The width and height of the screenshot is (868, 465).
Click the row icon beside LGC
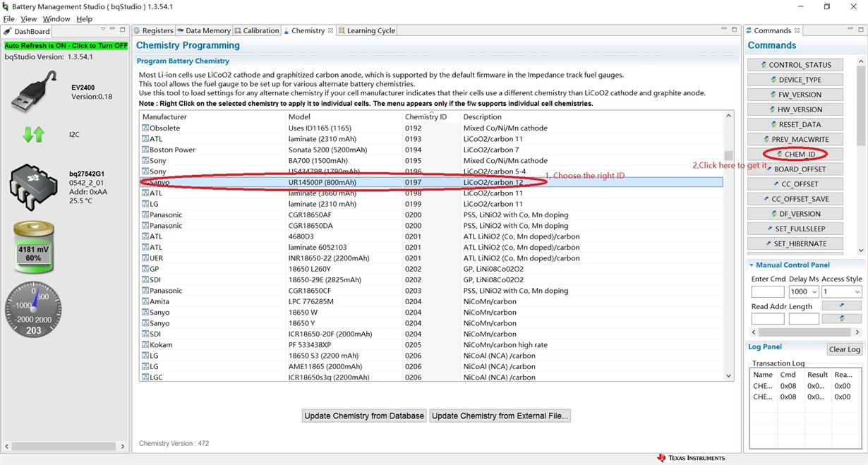[145, 378]
